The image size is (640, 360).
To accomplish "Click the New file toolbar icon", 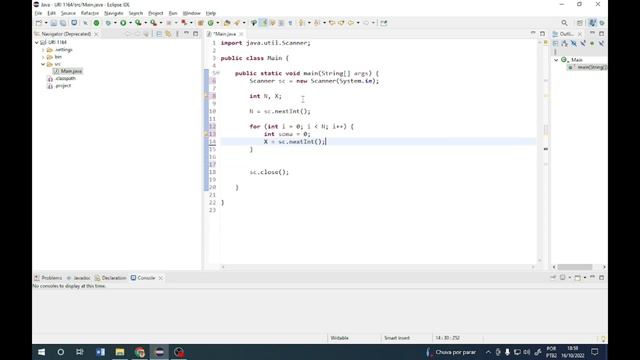I will (39, 23).
